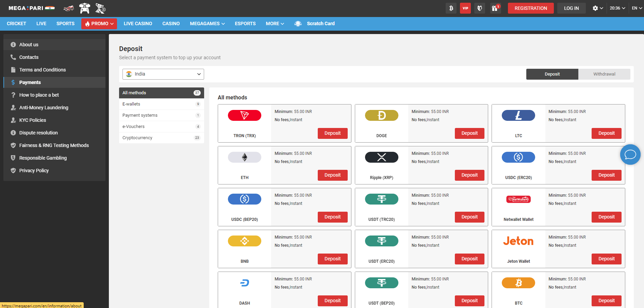Filter by E-wallets category
This screenshot has width=644, height=308.
(x=162, y=104)
